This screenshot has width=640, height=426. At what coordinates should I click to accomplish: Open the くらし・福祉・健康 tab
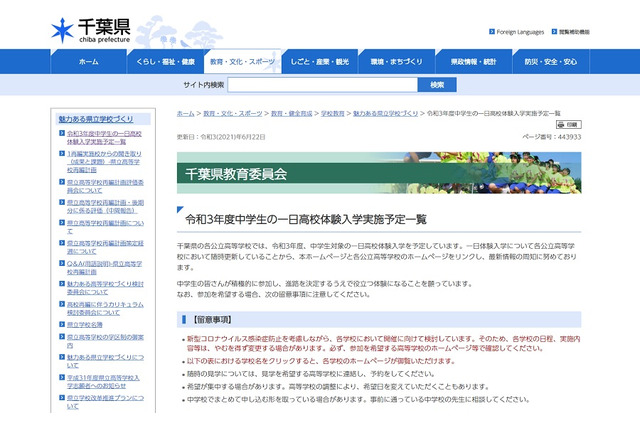pyautogui.click(x=165, y=62)
